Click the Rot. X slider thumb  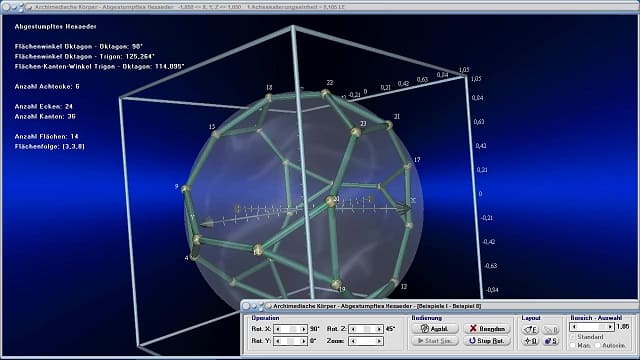292,329
